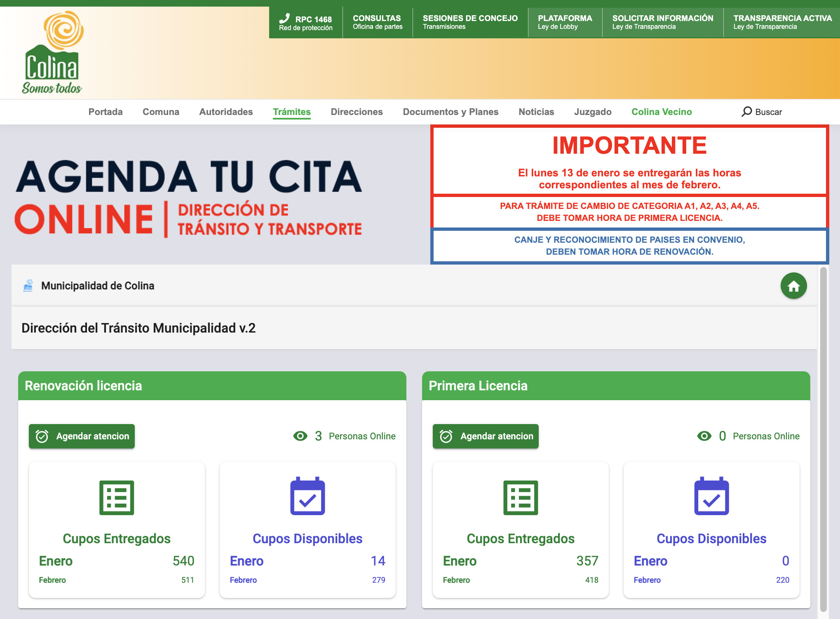
Task: Click the green home circle icon
Action: pos(793,286)
